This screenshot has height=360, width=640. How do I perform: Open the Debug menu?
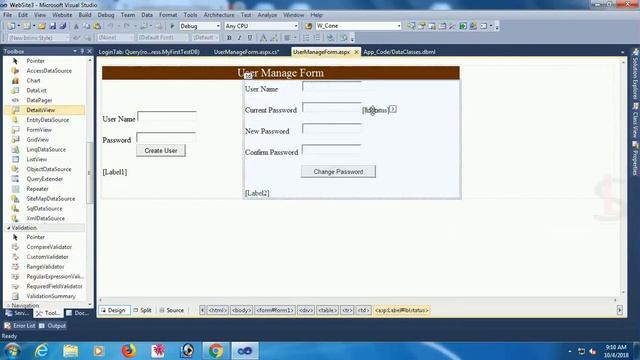click(x=106, y=15)
